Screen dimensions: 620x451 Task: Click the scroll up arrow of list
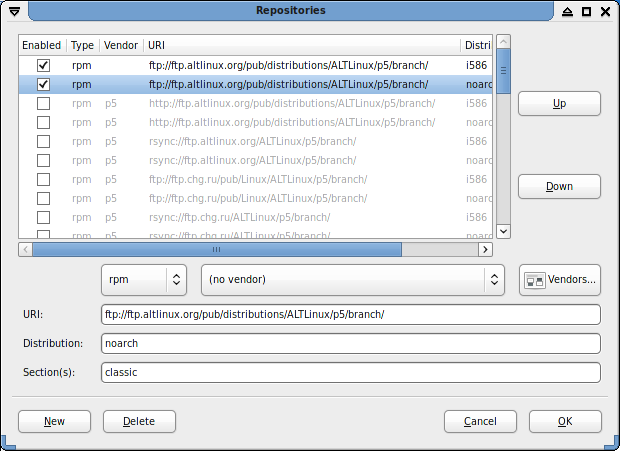click(503, 42)
